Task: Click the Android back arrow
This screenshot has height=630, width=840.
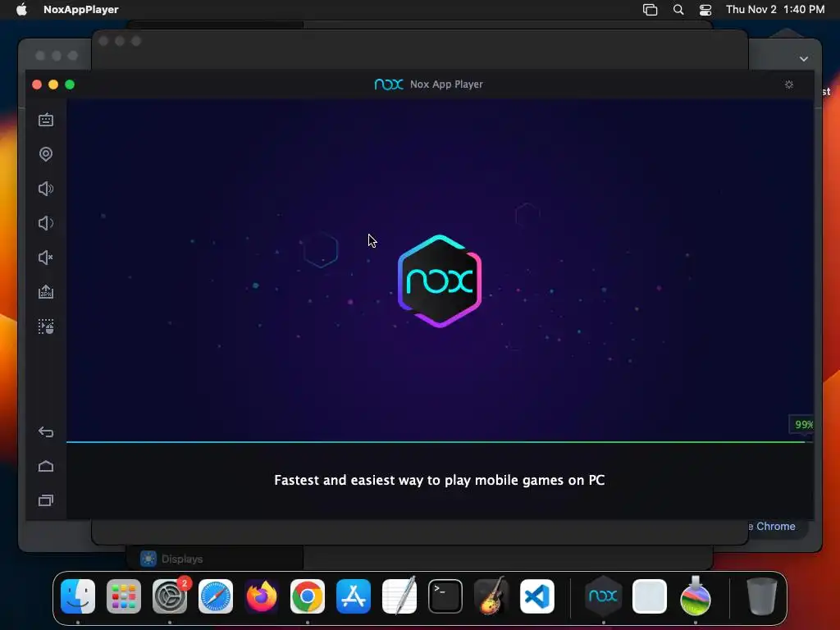Action: 46,431
